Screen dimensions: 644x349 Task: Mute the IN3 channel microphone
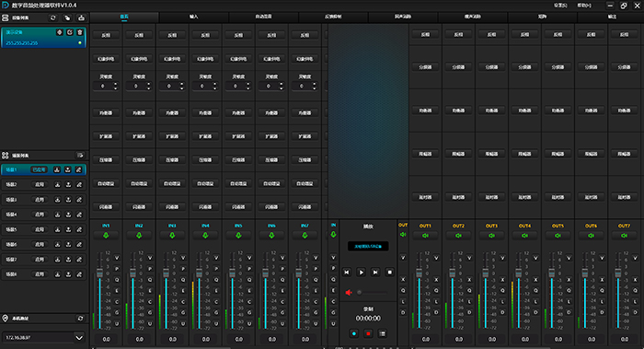pyautogui.click(x=172, y=236)
